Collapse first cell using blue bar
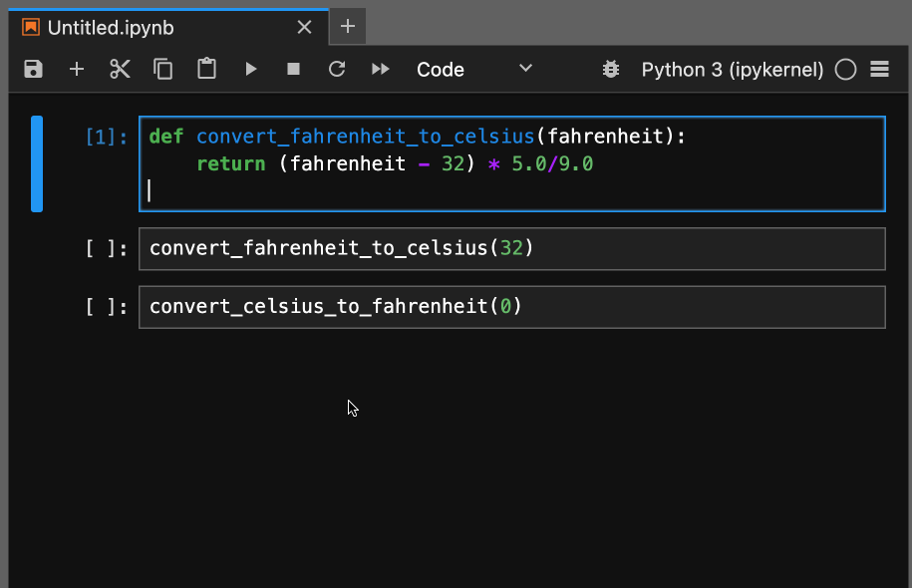Image resolution: width=912 pixels, height=588 pixels. tap(37, 164)
